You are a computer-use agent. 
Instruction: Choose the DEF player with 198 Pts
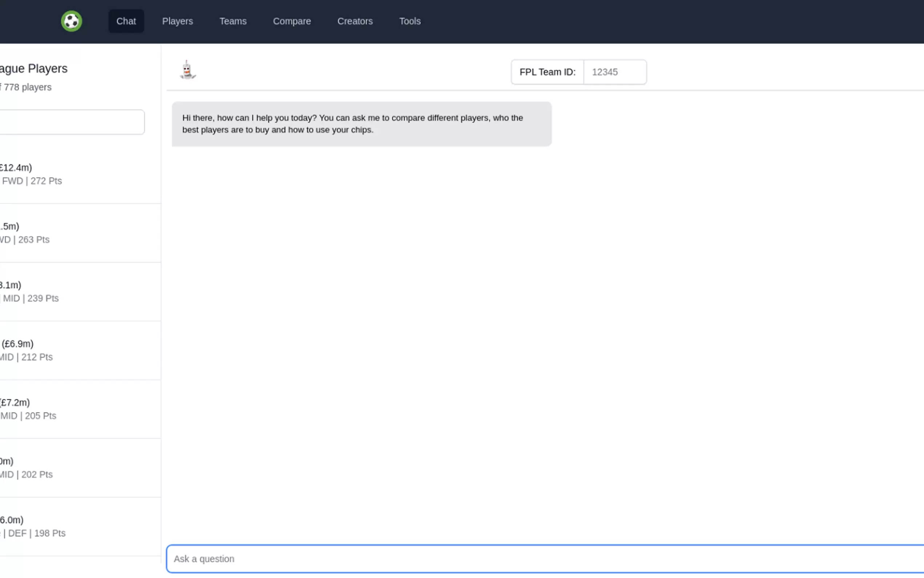tap(57, 526)
